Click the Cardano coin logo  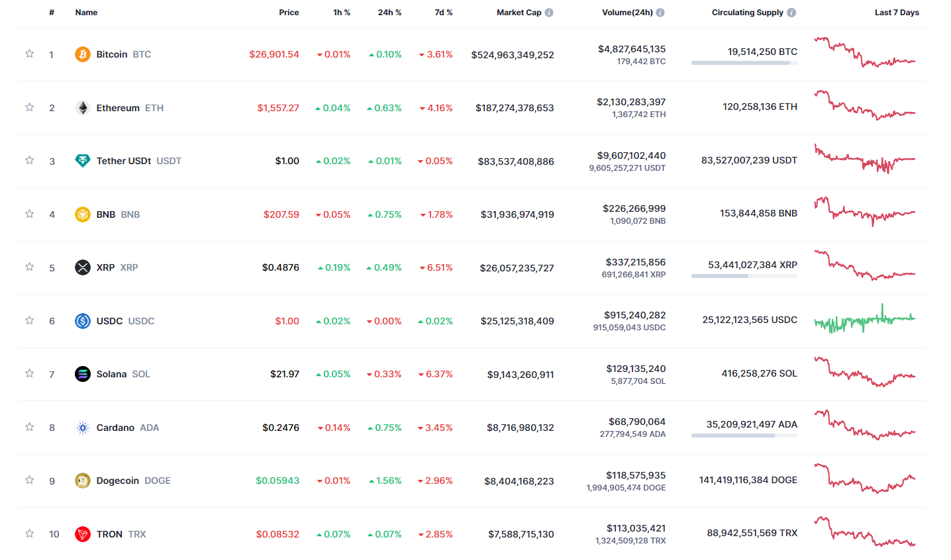(83, 428)
